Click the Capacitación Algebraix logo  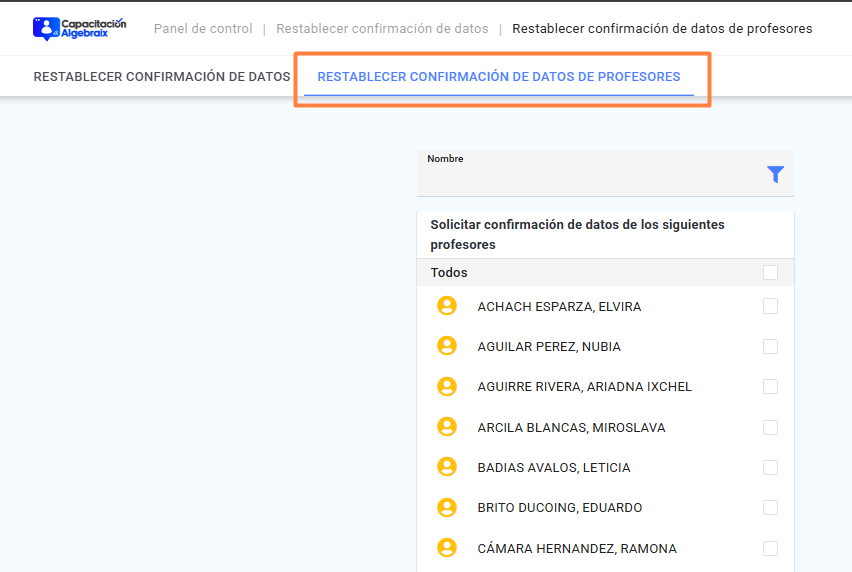pyautogui.click(x=79, y=28)
